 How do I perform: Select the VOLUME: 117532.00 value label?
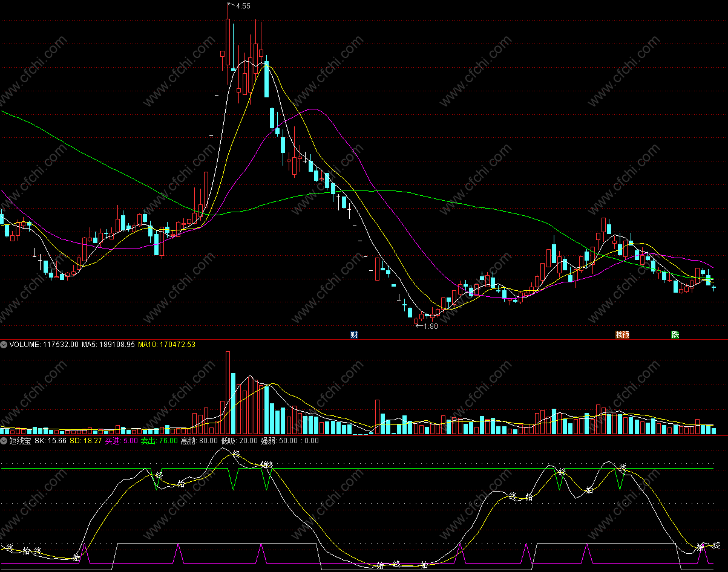click(x=44, y=345)
